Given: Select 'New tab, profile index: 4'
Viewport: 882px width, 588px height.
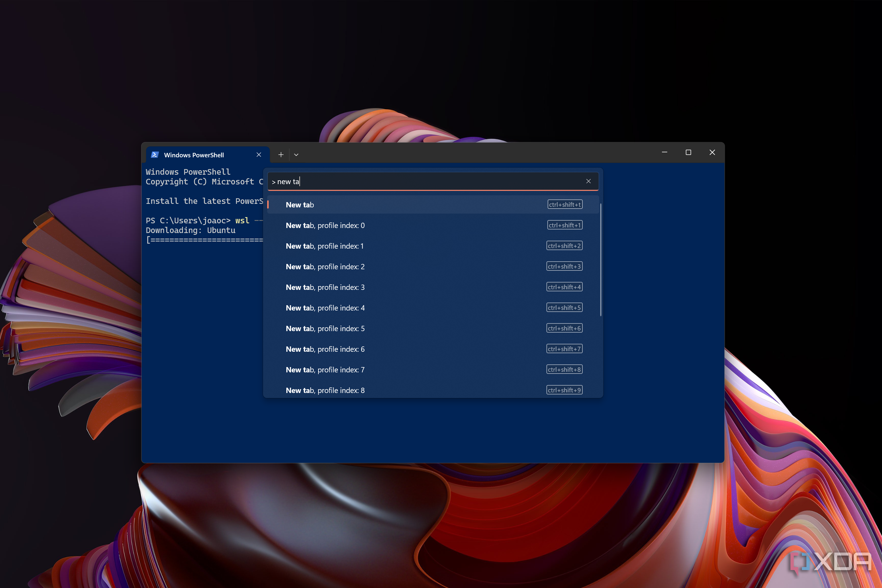Looking at the screenshot, I should (433, 308).
